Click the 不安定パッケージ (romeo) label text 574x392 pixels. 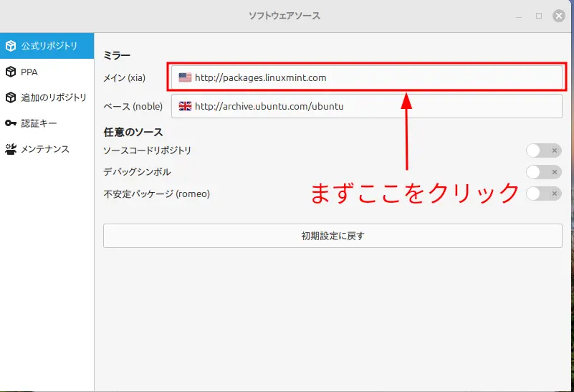point(157,193)
